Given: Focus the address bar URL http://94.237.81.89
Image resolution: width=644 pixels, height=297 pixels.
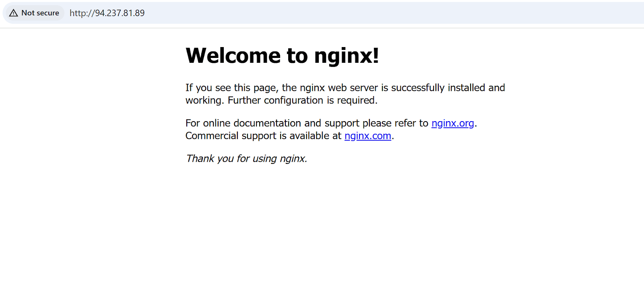Looking at the screenshot, I should pyautogui.click(x=107, y=13).
